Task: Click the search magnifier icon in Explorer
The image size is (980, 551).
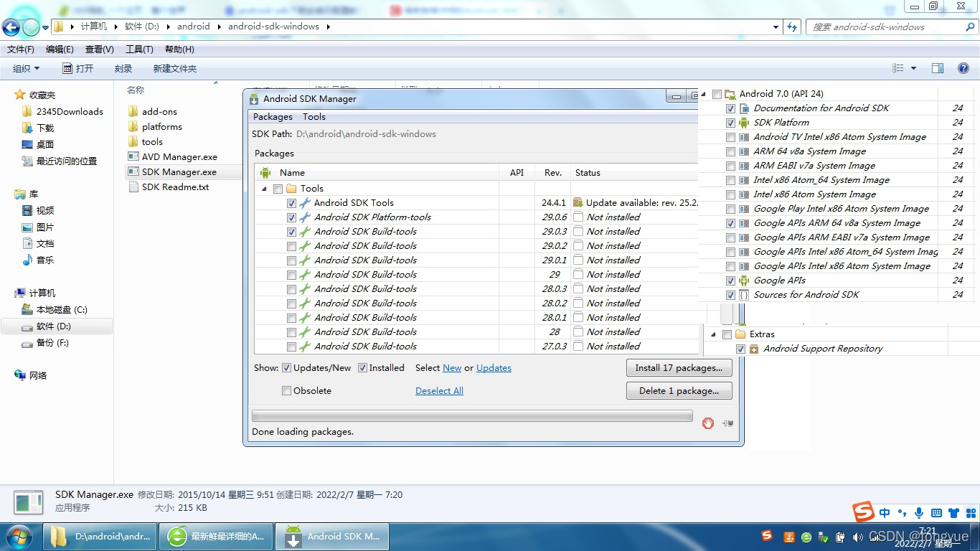Action: coord(970,27)
